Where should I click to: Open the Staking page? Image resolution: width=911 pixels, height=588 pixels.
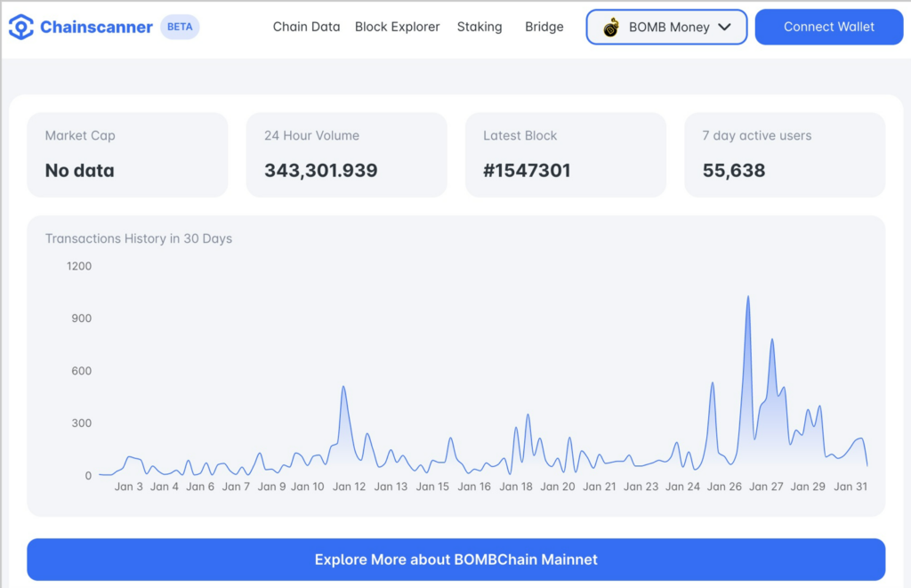click(479, 27)
